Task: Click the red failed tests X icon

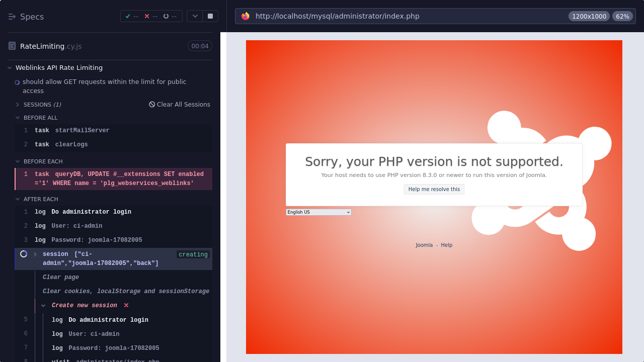Action: 147,16
